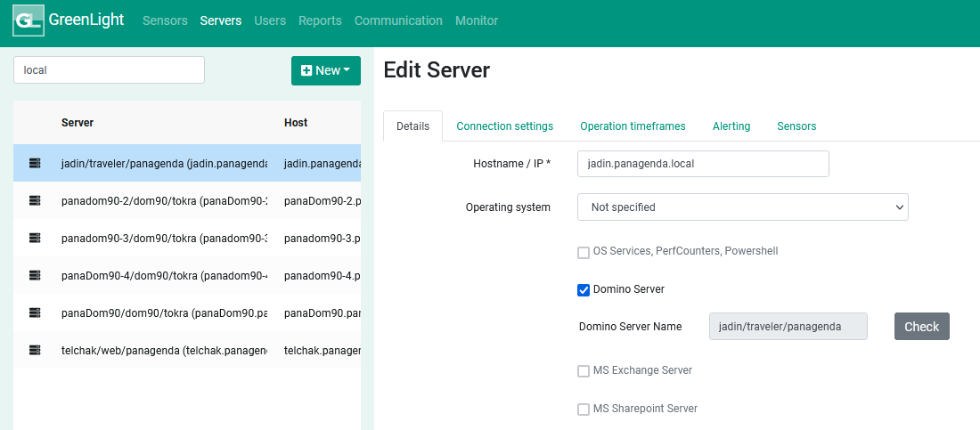Expand the New server dropdown button

click(x=326, y=70)
